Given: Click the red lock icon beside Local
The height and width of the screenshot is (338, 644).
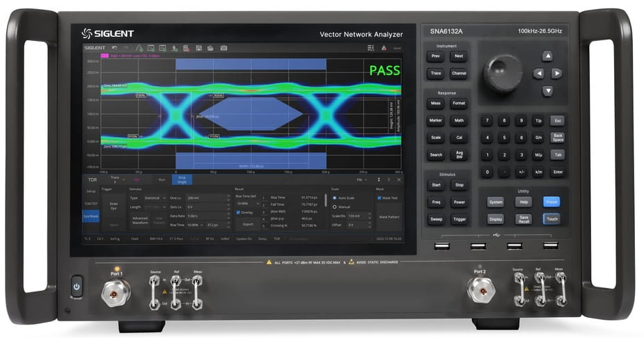Looking at the screenshot, I should pos(384,48).
